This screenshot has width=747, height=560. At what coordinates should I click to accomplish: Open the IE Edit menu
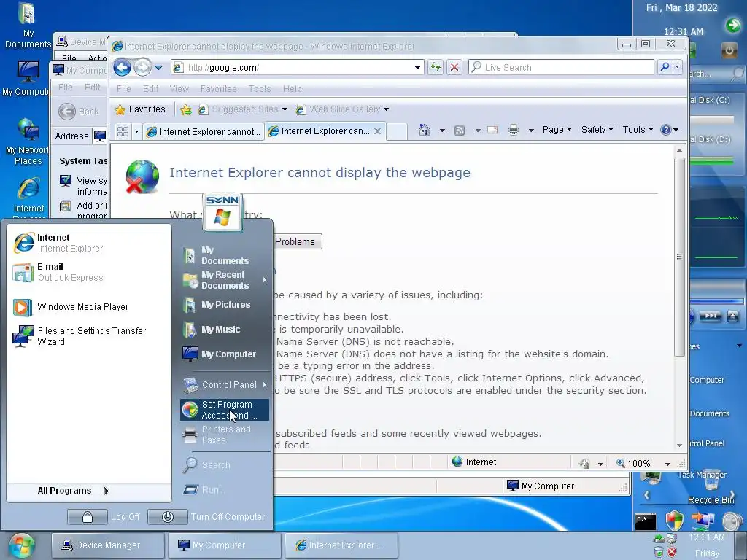(x=150, y=89)
